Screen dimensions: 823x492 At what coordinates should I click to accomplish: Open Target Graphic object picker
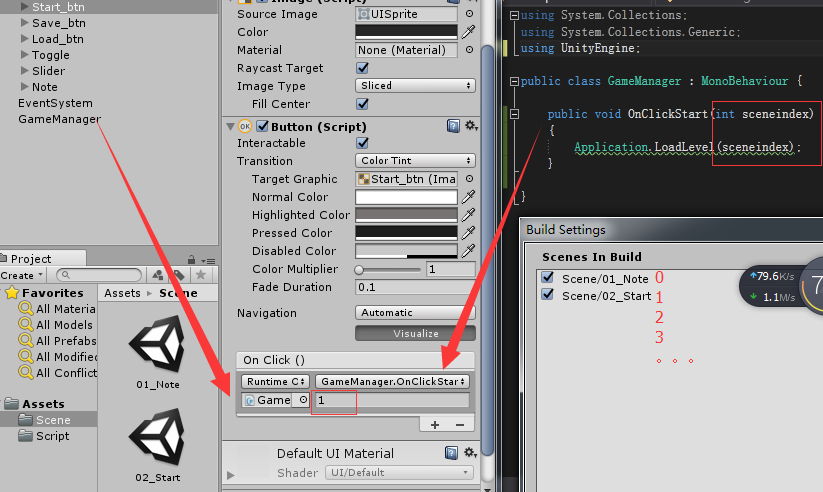point(469,179)
